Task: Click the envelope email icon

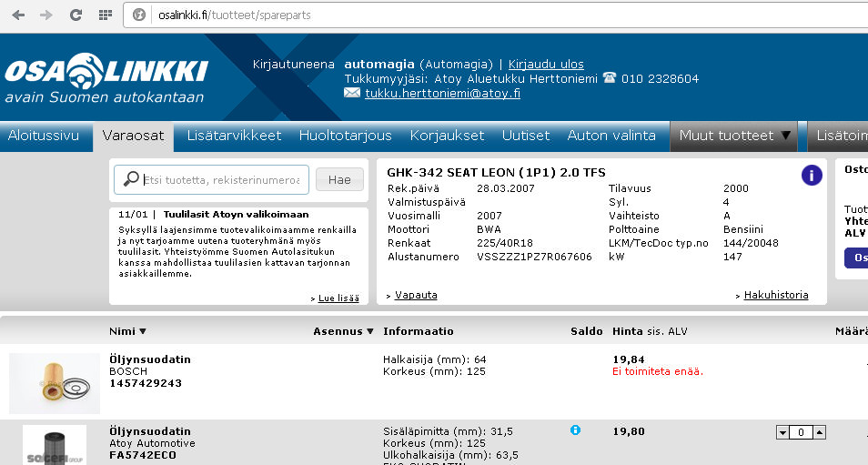Action: tap(352, 93)
